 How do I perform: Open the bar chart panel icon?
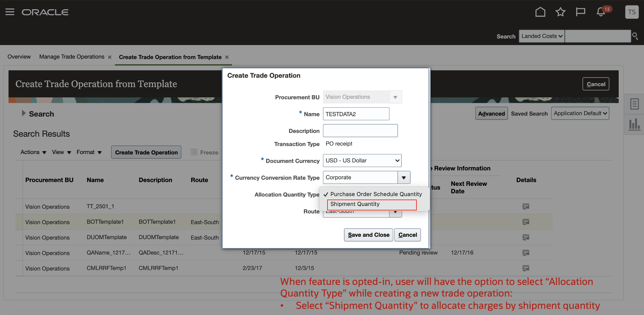coord(634,124)
